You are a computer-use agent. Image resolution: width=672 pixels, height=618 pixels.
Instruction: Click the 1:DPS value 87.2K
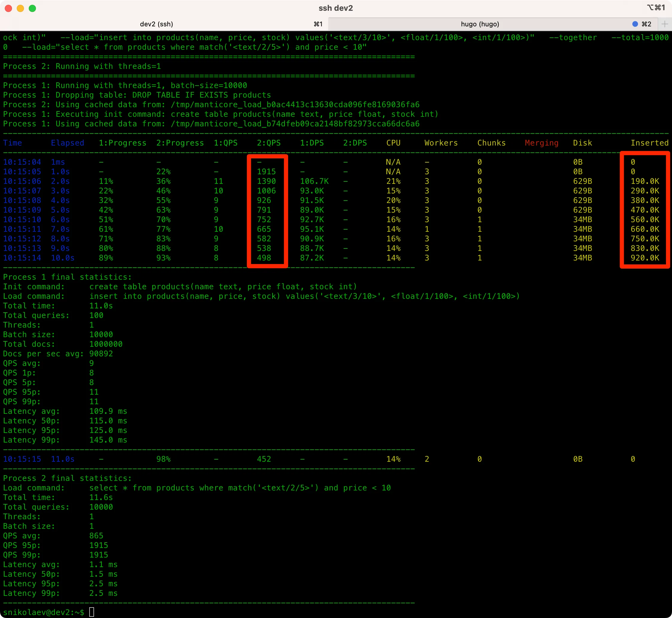(312, 258)
